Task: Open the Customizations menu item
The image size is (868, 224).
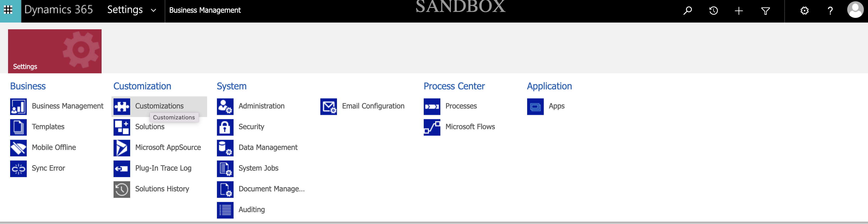Action: tap(159, 106)
